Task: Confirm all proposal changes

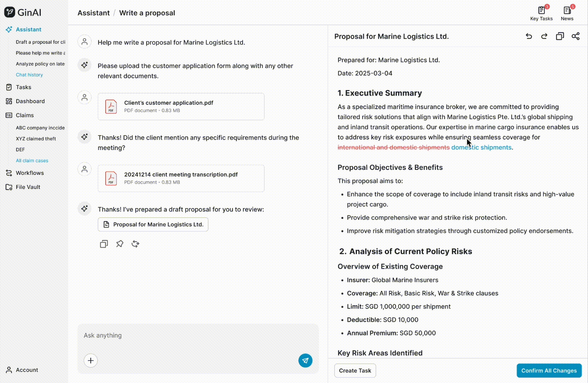Action: click(549, 370)
